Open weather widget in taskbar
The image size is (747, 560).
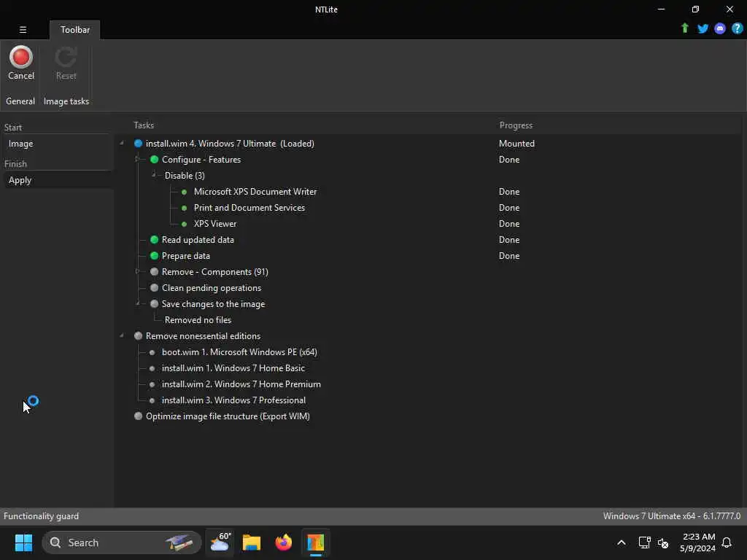(x=220, y=542)
